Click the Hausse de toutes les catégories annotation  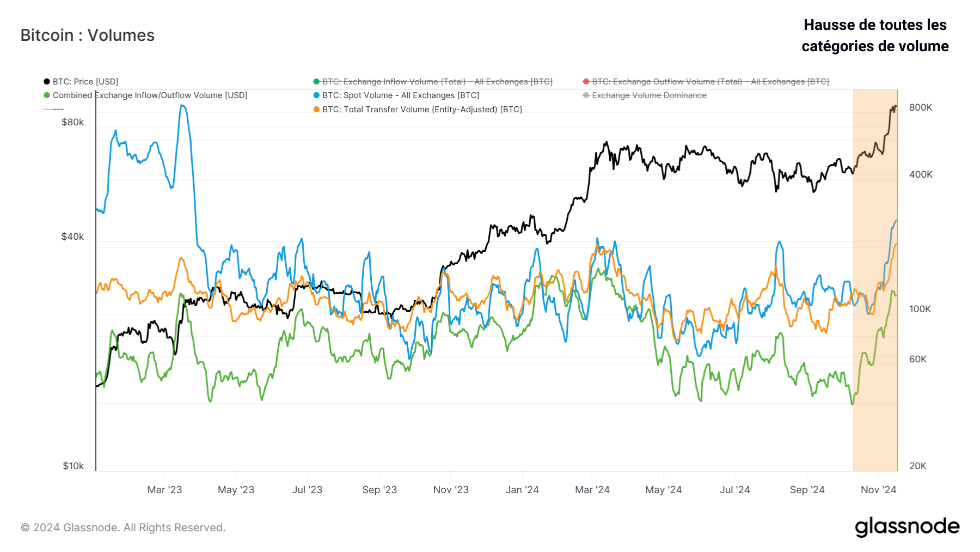click(875, 35)
